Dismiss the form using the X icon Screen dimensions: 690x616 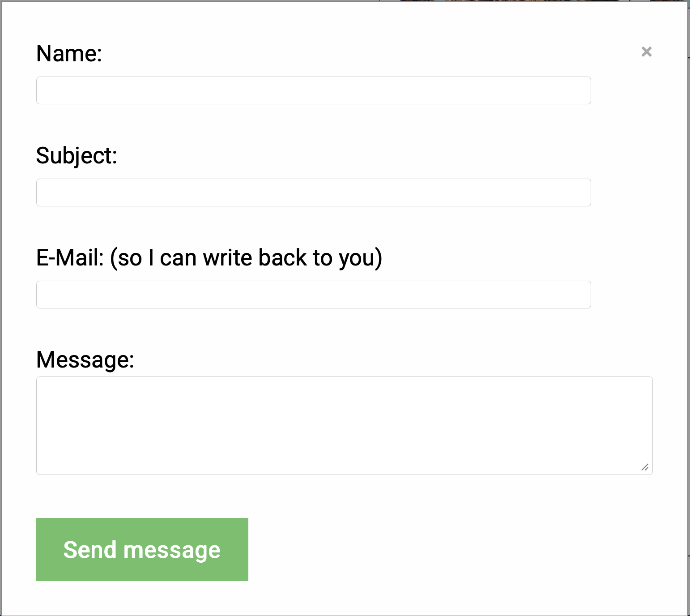(x=646, y=52)
